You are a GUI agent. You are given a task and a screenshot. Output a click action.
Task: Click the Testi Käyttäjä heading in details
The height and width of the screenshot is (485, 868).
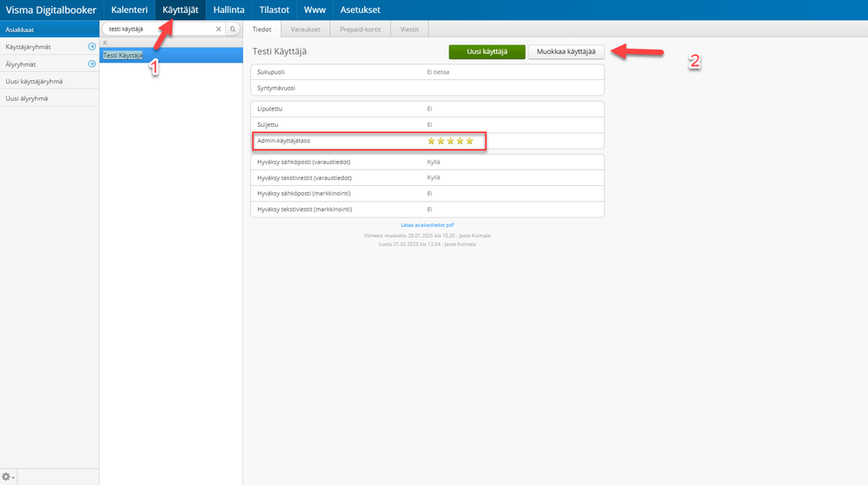(280, 51)
